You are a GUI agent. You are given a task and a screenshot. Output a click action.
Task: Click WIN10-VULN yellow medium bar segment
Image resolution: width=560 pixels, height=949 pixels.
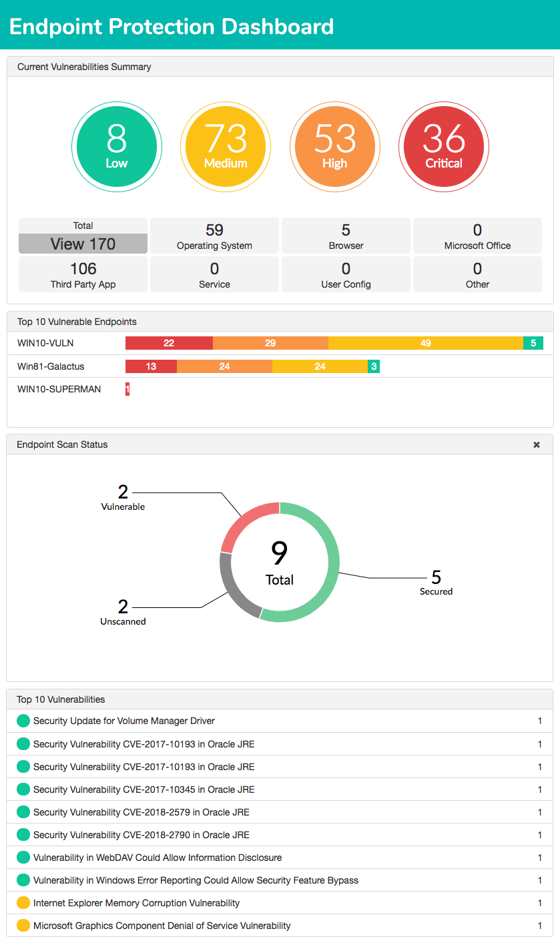click(x=425, y=343)
